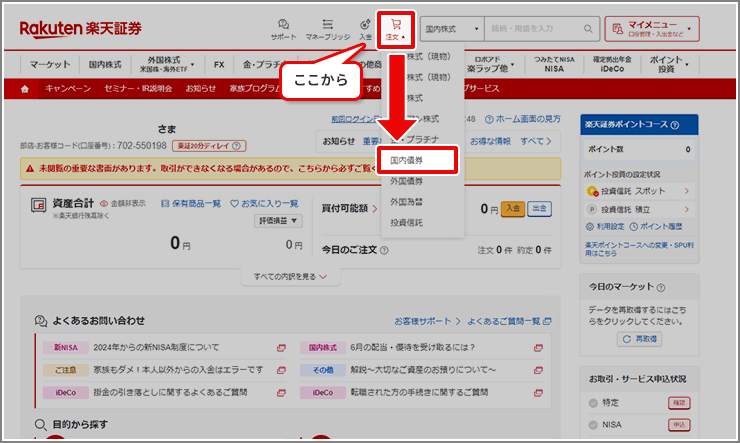Image resolution: width=740 pixels, height=443 pixels.
Task: Open 投資信託 スポット setting row
Action: coord(639,191)
